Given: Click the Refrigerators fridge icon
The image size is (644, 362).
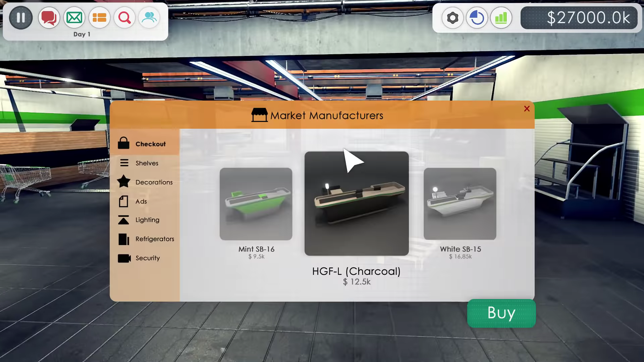Looking at the screenshot, I should click(124, 239).
